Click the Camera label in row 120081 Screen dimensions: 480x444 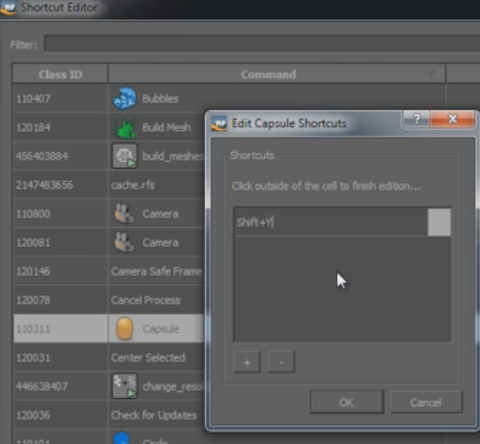[x=160, y=242]
